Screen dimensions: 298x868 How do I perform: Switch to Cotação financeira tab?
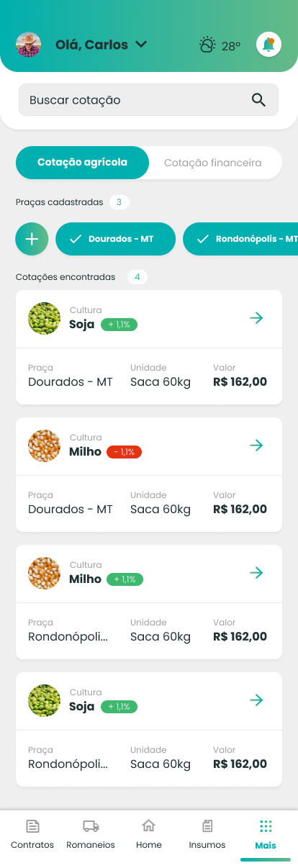tap(213, 163)
